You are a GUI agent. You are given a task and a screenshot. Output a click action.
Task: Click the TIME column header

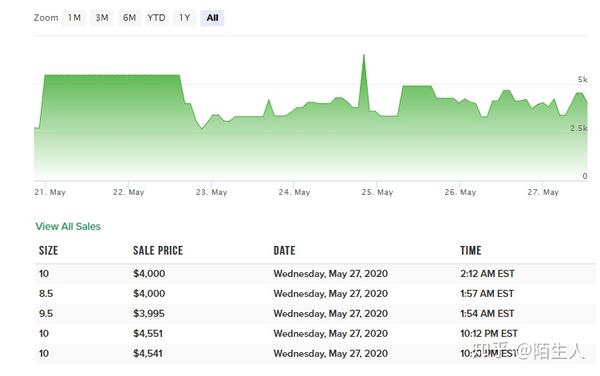471,251
